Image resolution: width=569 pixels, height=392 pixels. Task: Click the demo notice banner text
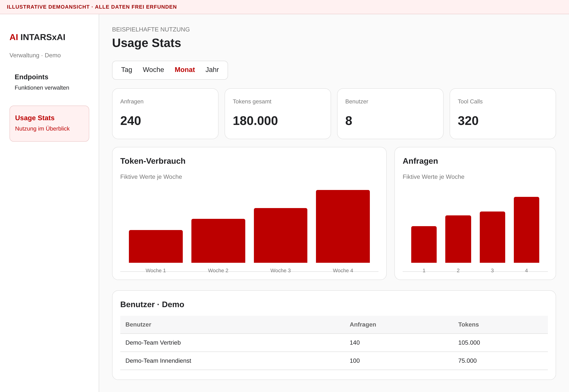[x=92, y=7]
